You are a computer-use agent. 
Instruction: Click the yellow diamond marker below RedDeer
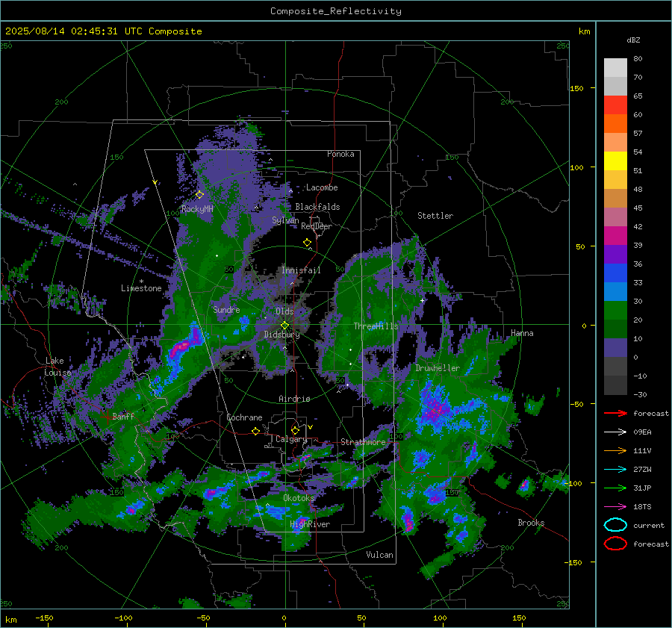point(307,243)
